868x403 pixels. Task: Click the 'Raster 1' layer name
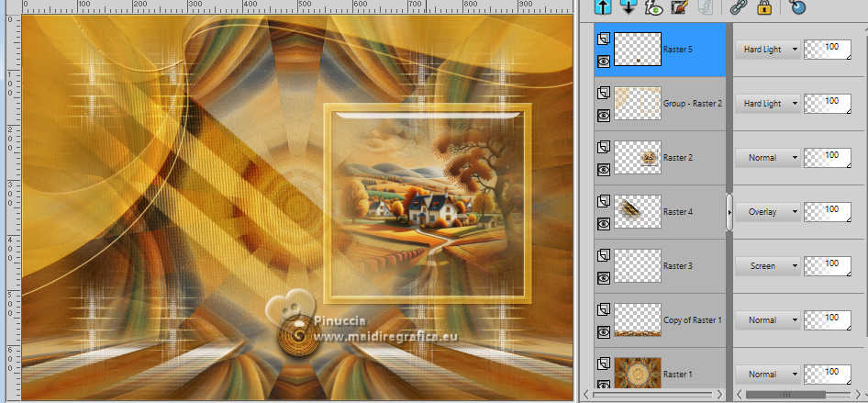click(x=677, y=375)
